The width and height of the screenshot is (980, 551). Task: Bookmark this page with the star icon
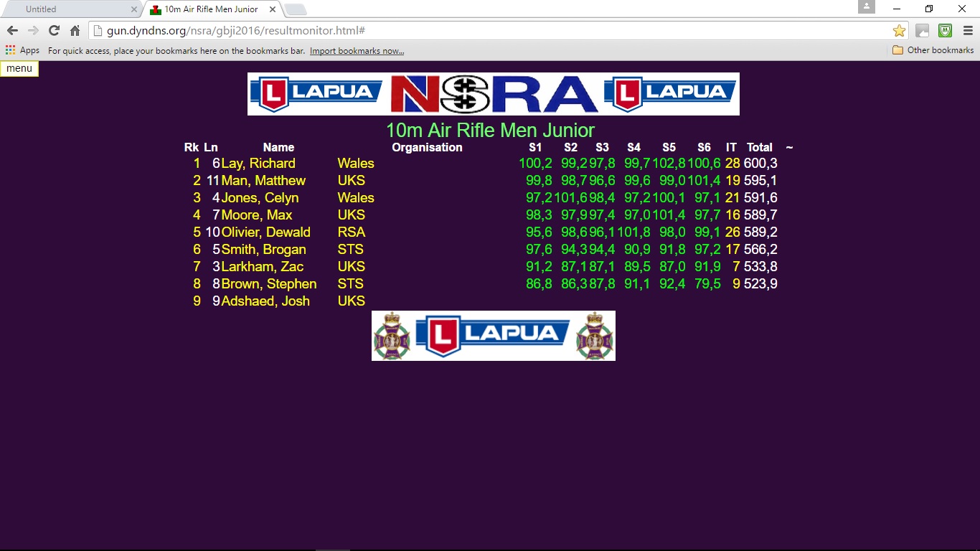tap(898, 31)
